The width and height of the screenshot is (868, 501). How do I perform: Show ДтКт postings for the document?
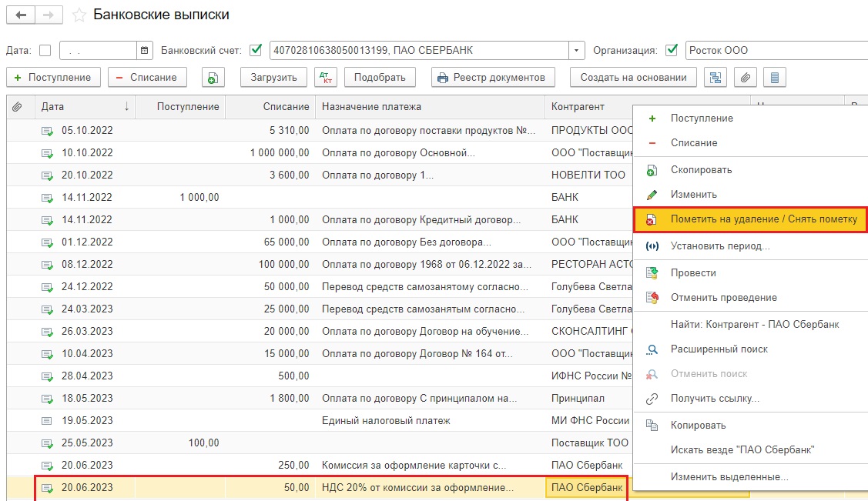(326, 78)
